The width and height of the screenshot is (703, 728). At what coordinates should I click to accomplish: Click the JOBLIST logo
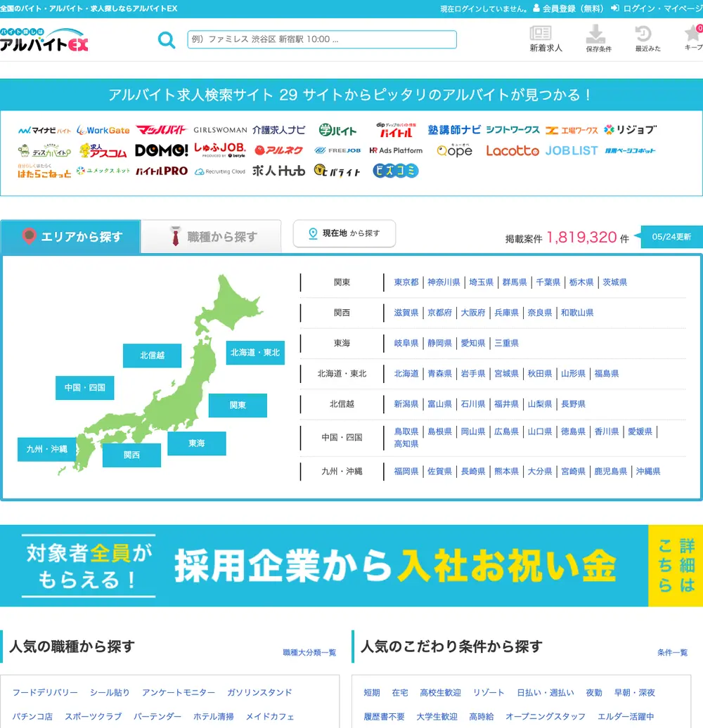(x=572, y=150)
